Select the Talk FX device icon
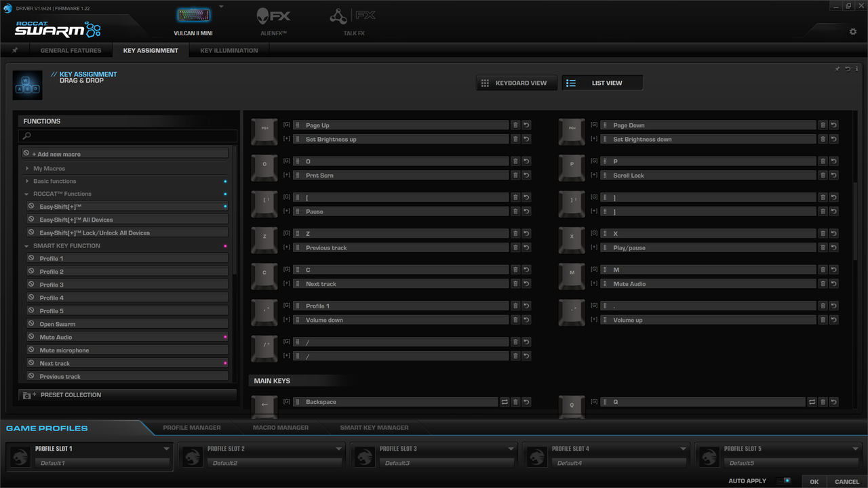 [x=353, y=16]
